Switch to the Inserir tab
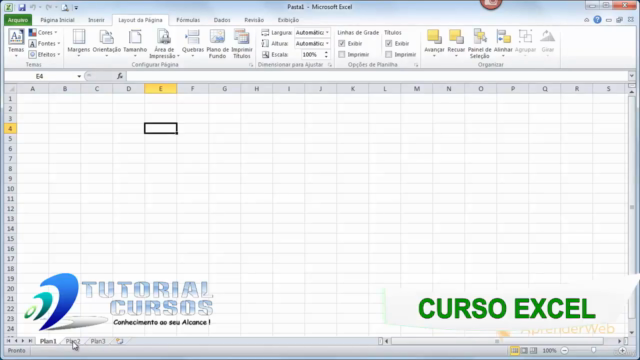Image resolution: width=640 pixels, height=360 pixels. [x=96, y=20]
